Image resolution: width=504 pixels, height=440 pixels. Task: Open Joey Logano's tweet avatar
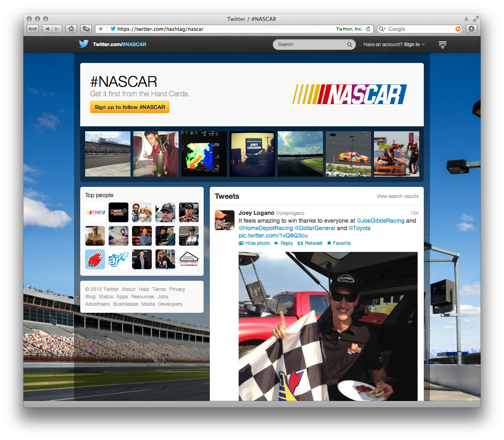[x=225, y=220]
